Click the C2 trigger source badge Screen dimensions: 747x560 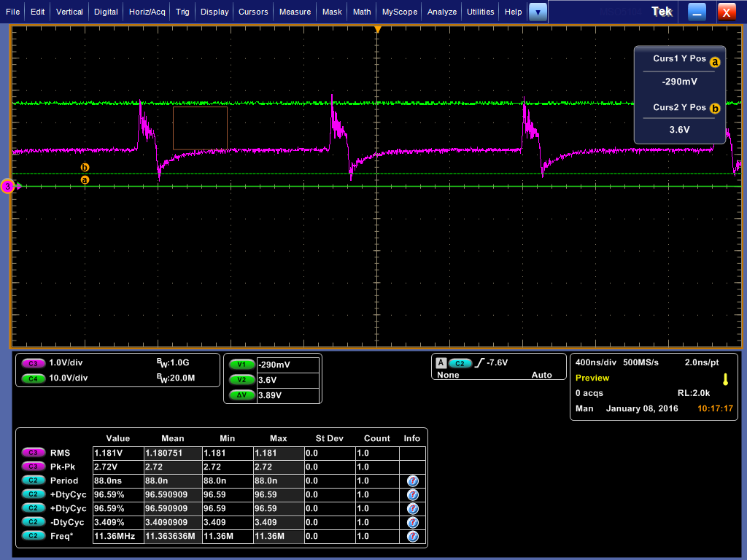(460, 363)
